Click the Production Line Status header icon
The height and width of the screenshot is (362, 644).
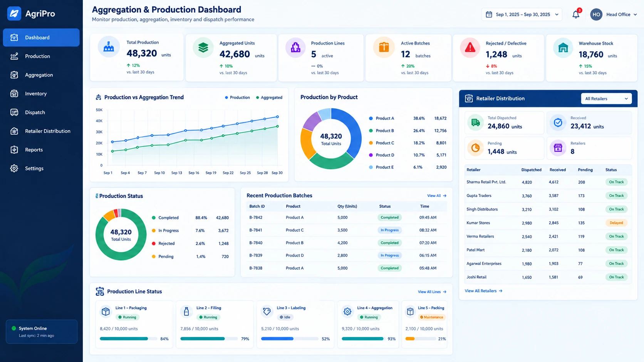click(100, 292)
